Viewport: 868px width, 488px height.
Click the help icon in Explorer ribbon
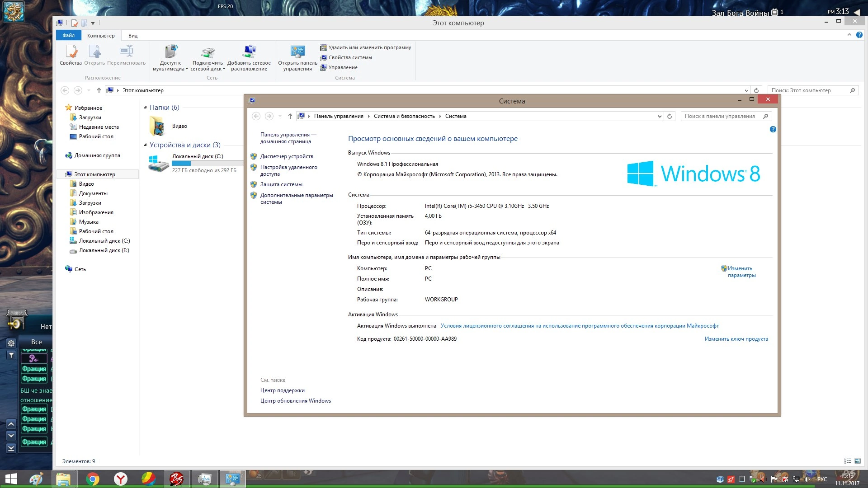(x=859, y=35)
